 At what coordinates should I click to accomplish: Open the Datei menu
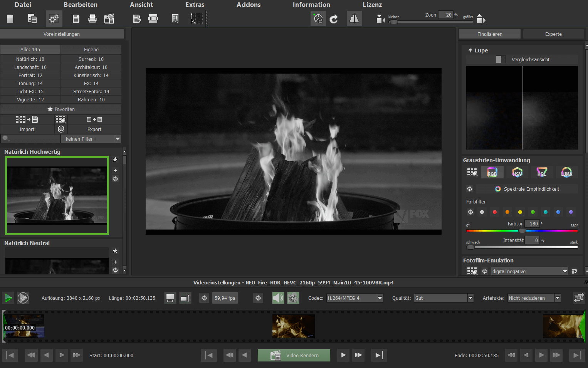[x=23, y=5]
